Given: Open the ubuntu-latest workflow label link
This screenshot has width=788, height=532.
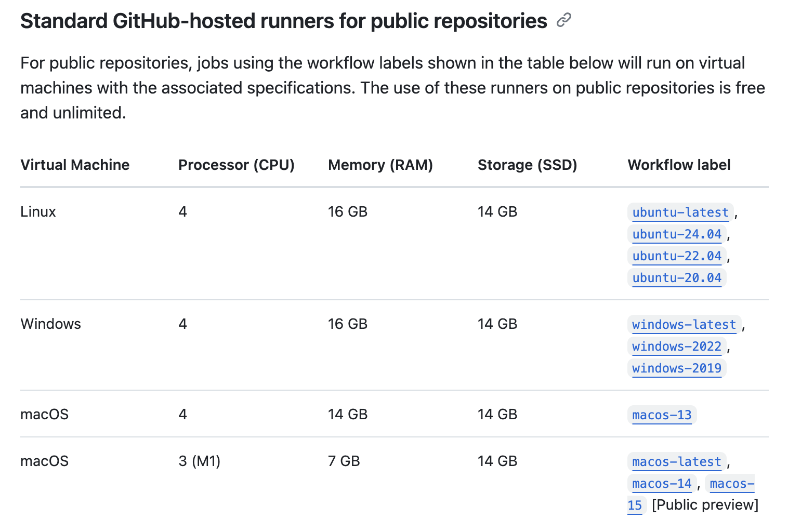Looking at the screenshot, I should pyautogui.click(x=680, y=212).
